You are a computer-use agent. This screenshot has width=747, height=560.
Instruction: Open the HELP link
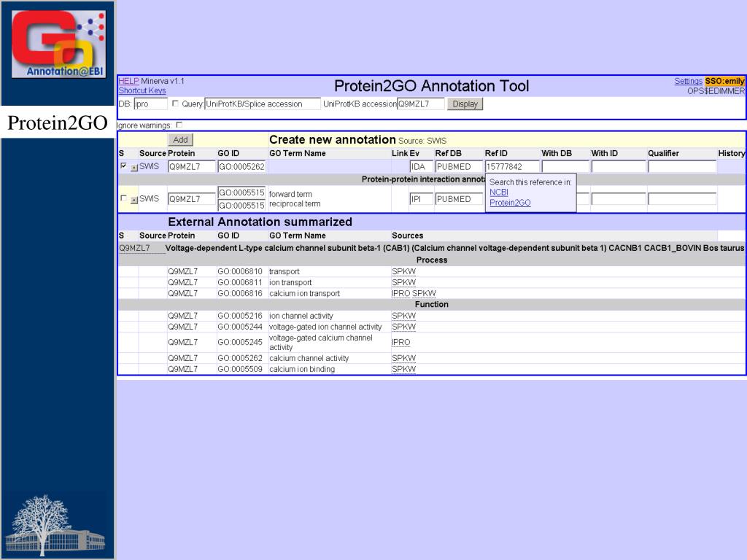(128, 81)
